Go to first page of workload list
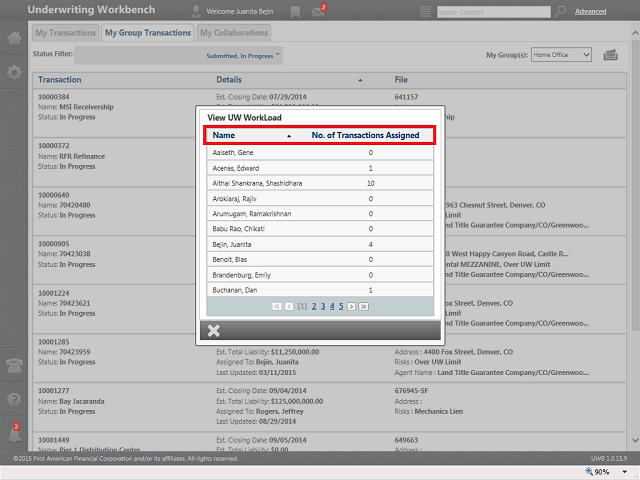This screenshot has width=640, height=480. pos(277,307)
